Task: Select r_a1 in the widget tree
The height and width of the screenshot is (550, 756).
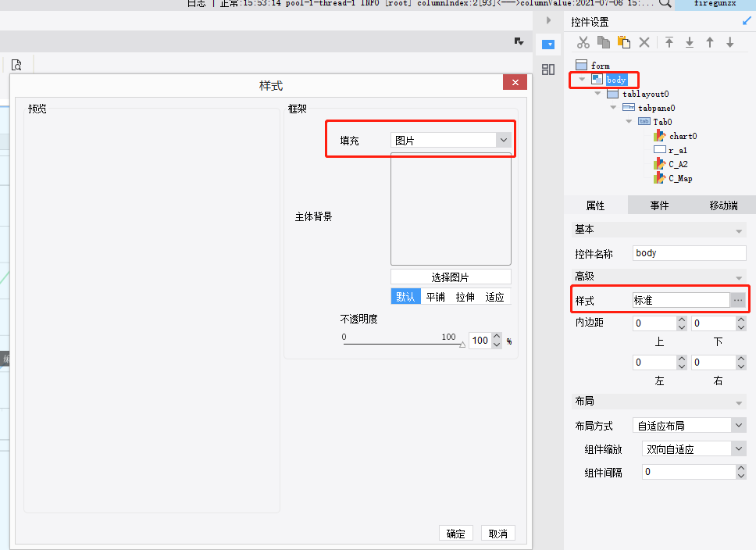Action: (677, 150)
